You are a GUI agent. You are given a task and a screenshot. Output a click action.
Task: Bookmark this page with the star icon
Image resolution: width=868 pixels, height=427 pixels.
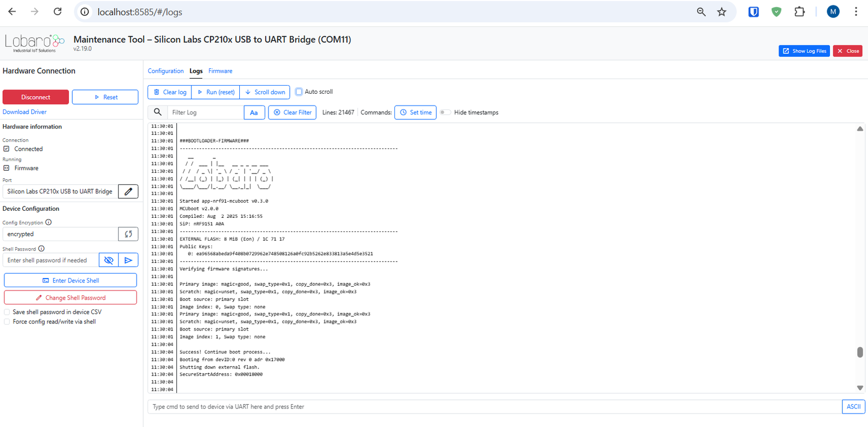click(722, 12)
